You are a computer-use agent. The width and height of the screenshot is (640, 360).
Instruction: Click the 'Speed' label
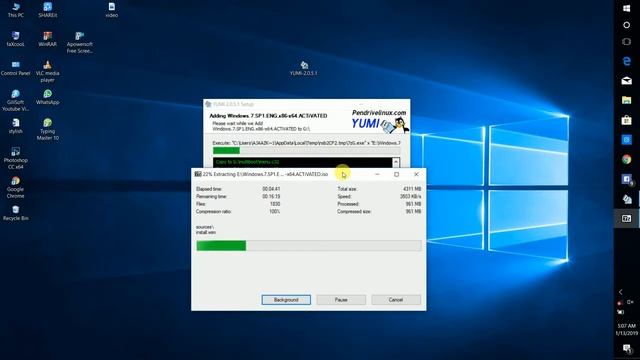344,196
